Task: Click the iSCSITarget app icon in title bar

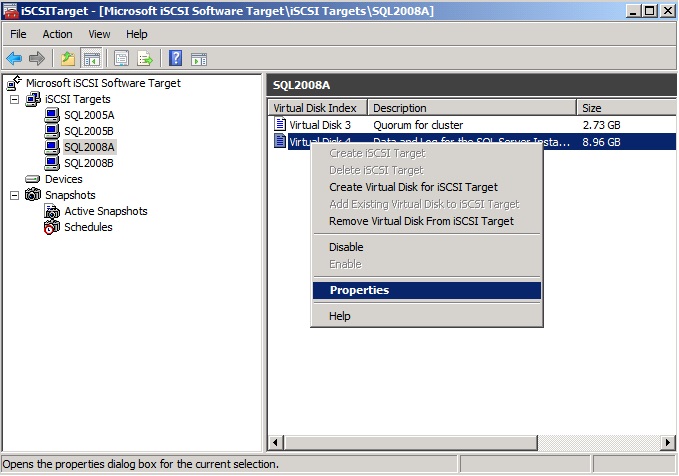Action: tap(11, 11)
